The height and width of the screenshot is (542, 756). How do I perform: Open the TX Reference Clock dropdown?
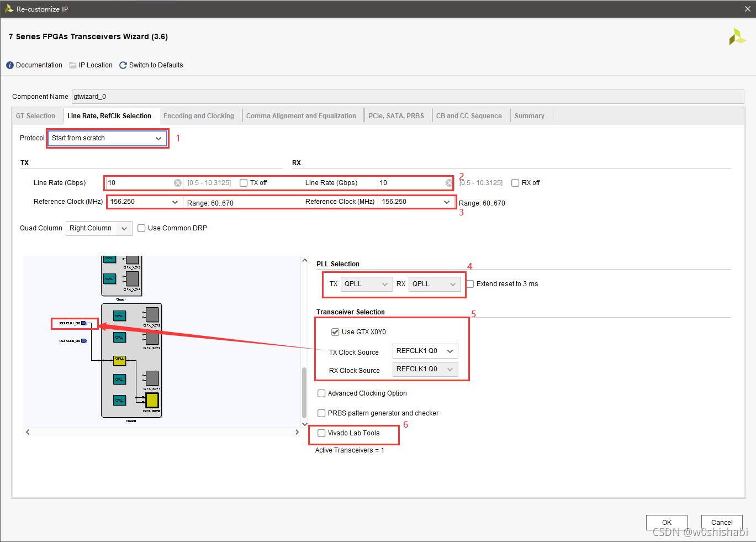[145, 202]
